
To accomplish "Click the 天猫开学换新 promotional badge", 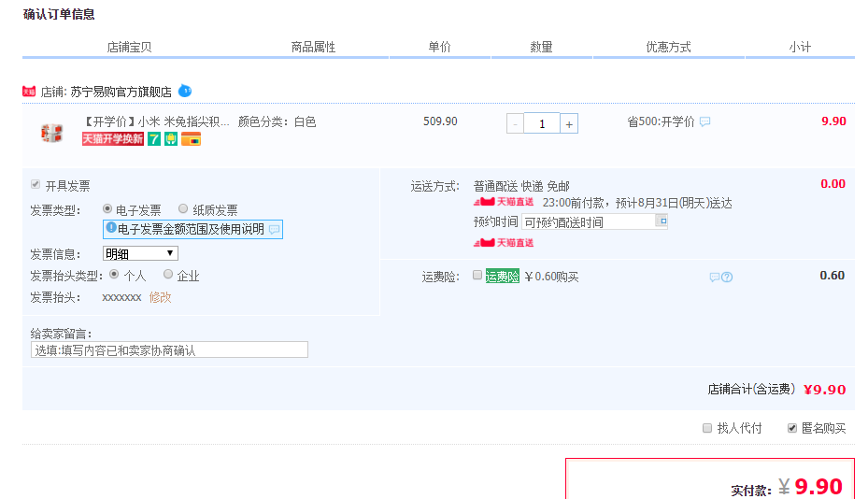I will pyautogui.click(x=113, y=138).
